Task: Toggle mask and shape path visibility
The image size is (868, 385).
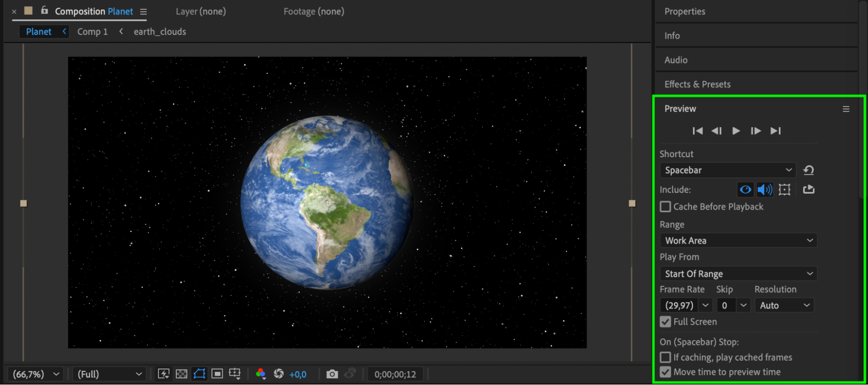Action: (x=199, y=374)
